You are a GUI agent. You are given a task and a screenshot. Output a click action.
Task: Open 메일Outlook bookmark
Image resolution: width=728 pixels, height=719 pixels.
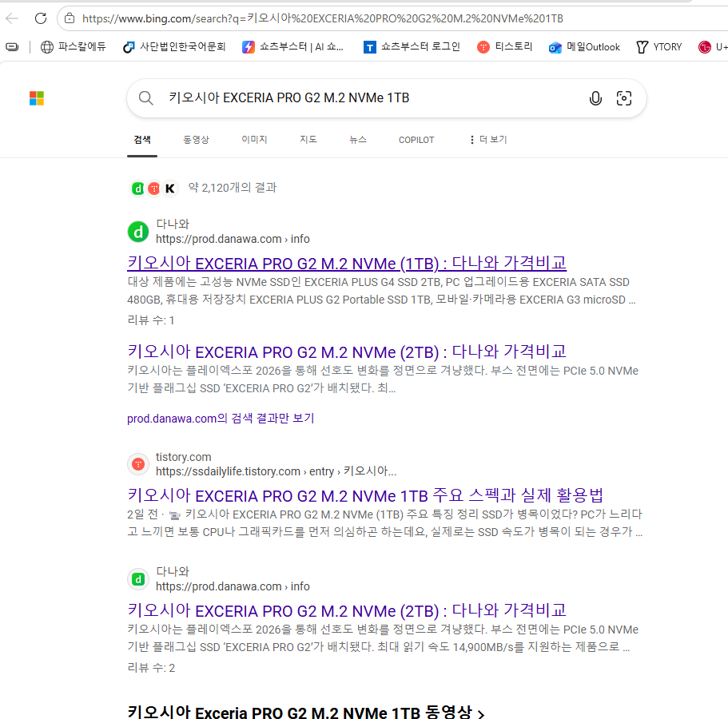coord(584,47)
